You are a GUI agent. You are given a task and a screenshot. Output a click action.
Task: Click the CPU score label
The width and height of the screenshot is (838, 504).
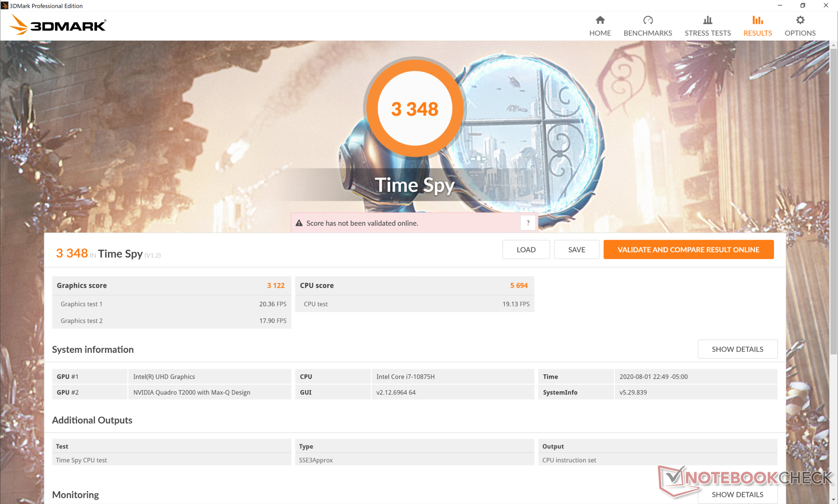point(317,286)
